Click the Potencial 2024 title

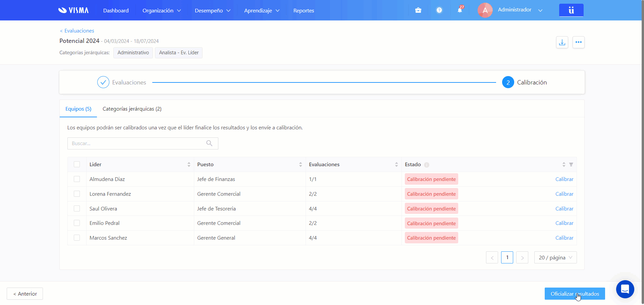tap(79, 41)
